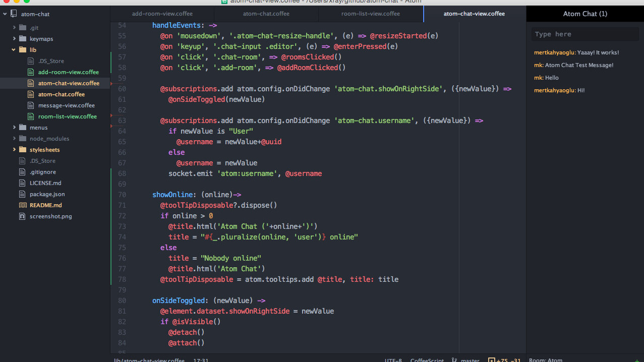Viewport: 644px width, 362px height.
Task: Focus the Type here chat input
Action: 585,34
